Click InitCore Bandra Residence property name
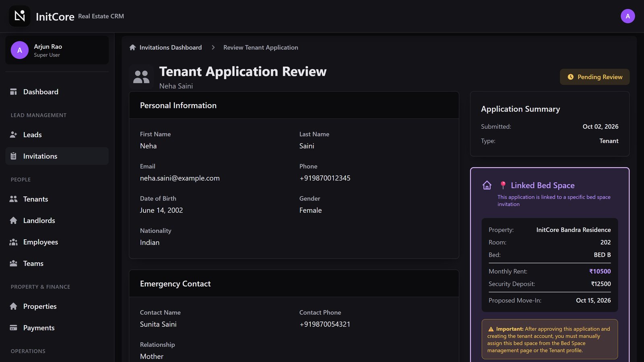 click(574, 230)
